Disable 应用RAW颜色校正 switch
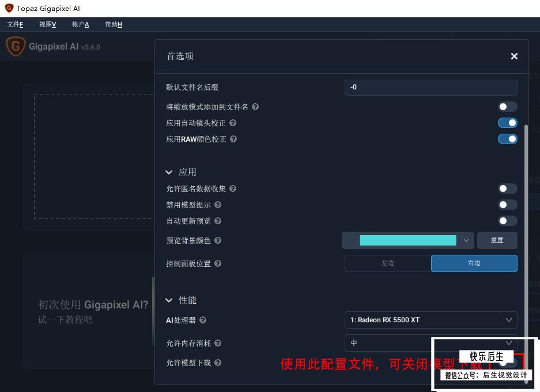This screenshot has height=392, width=540. tap(507, 139)
